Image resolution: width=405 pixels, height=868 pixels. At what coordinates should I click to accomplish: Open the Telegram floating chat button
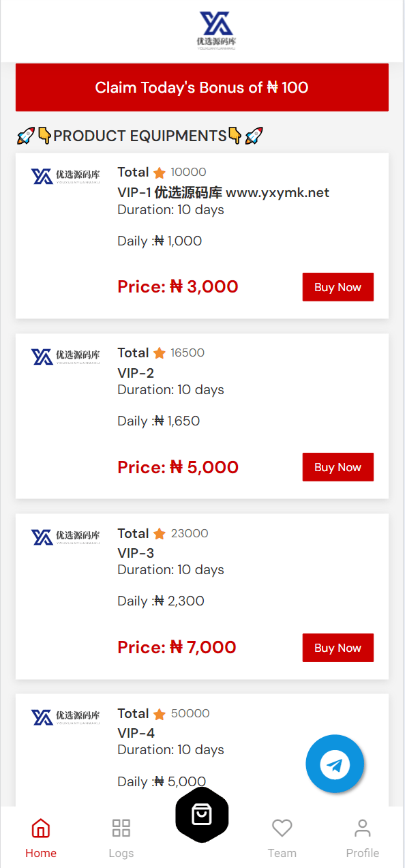click(335, 764)
